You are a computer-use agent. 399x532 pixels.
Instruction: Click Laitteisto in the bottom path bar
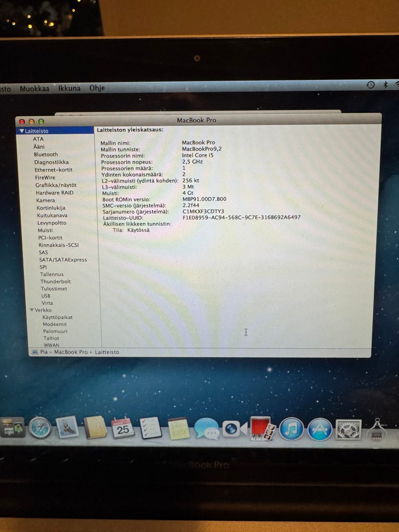pyautogui.click(x=107, y=352)
